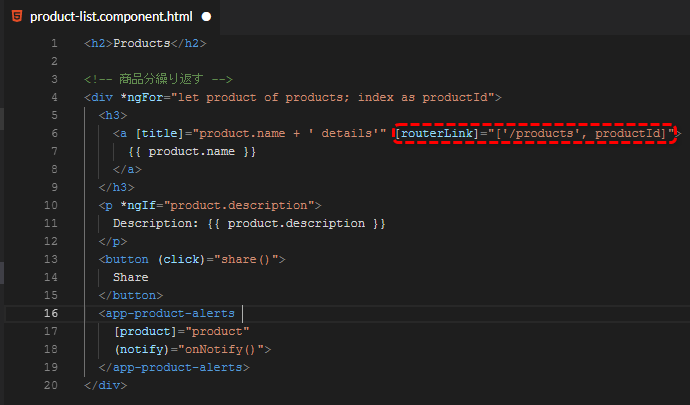Screen dimensions: 690x405
Task: Click the Share text on line 14
Action: coord(131,277)
